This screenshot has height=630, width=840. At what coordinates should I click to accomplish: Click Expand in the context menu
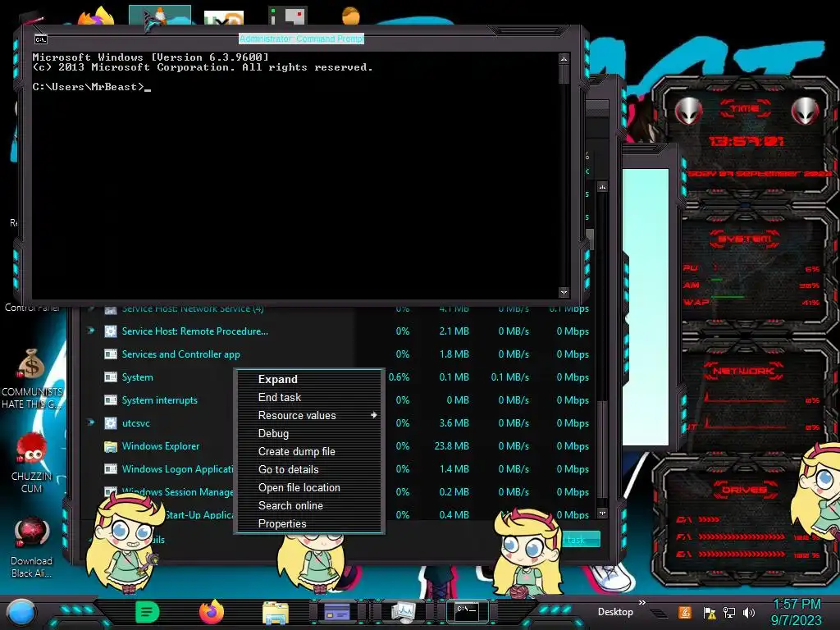(x=277, y=379)
